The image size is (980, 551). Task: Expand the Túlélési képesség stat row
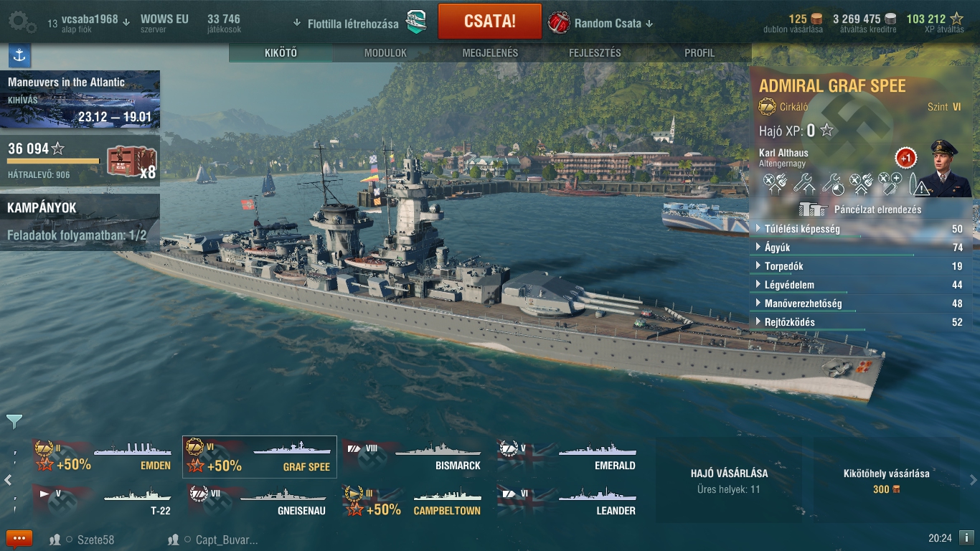click(860, 229)
